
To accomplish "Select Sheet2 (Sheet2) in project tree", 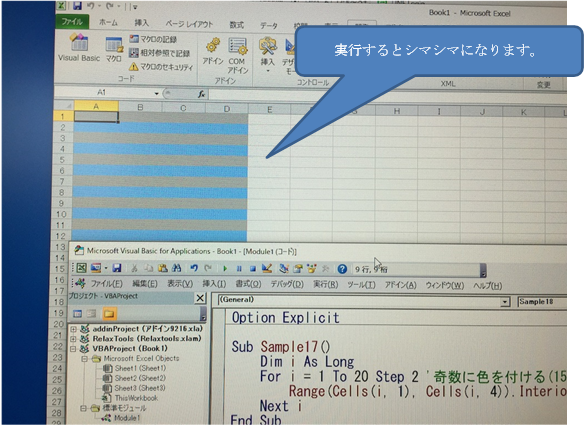I will (140, 378).
